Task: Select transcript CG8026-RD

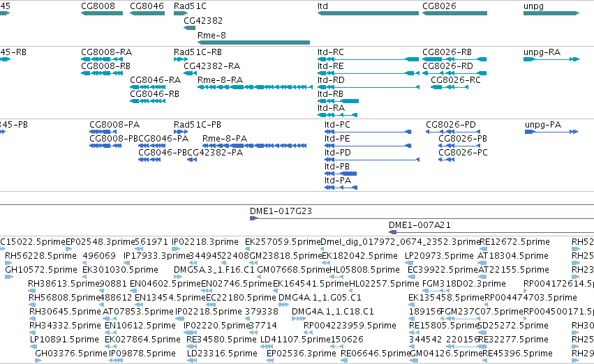Action: (x=448, y=66)
